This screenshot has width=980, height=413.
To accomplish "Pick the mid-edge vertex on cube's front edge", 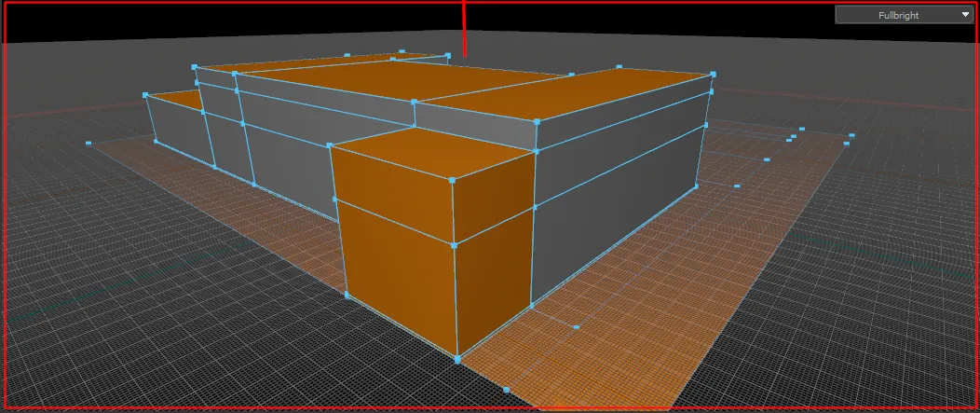I will coord(454,245).
